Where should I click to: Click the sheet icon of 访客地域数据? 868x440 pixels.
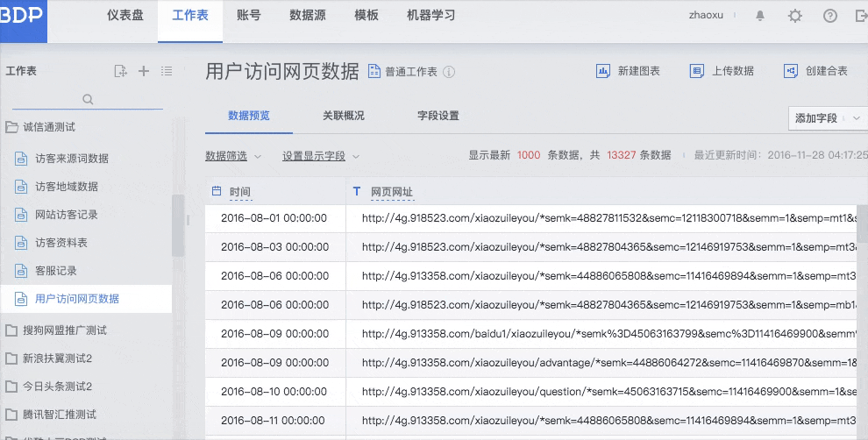[x=21, y=187]
